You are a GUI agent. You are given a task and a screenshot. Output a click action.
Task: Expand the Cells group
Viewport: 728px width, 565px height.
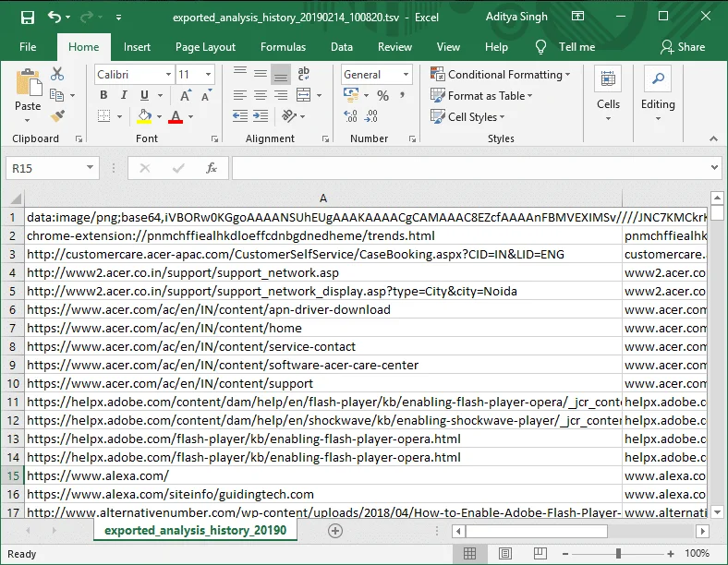pyautogui.click(x=608, y=96)
